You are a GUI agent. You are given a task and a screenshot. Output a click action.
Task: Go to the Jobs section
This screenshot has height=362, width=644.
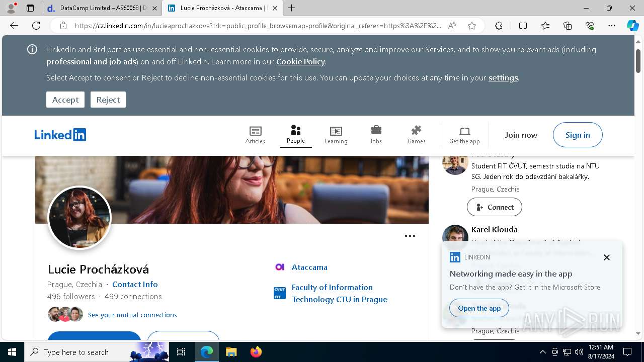(x=376, y=135)
